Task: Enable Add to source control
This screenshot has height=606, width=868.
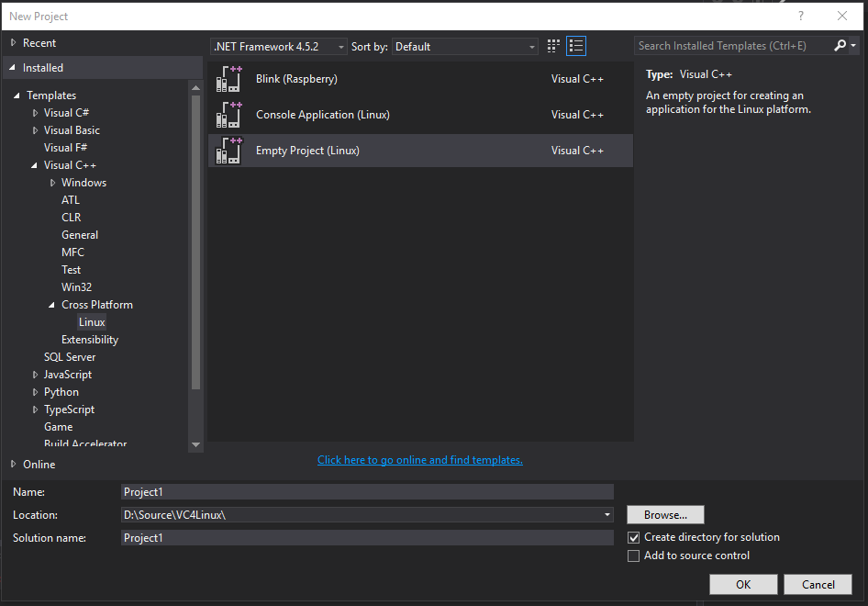Action: coord(633,555)
